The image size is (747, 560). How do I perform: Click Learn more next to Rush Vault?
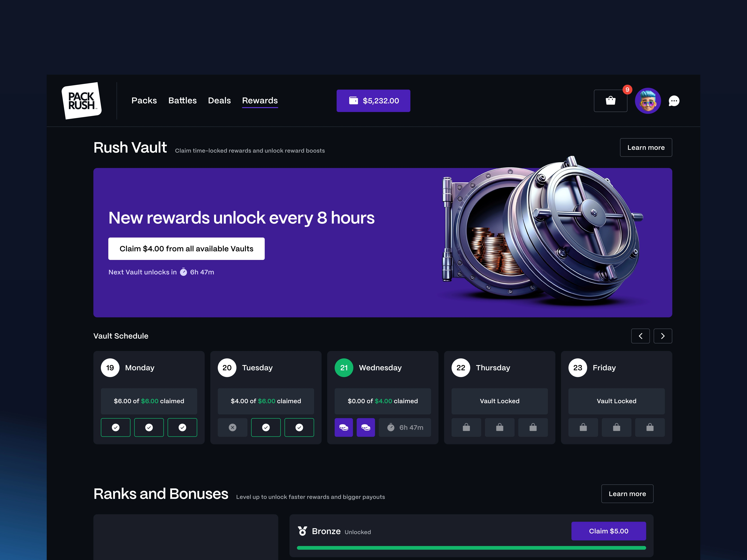[x=646, y=148]
